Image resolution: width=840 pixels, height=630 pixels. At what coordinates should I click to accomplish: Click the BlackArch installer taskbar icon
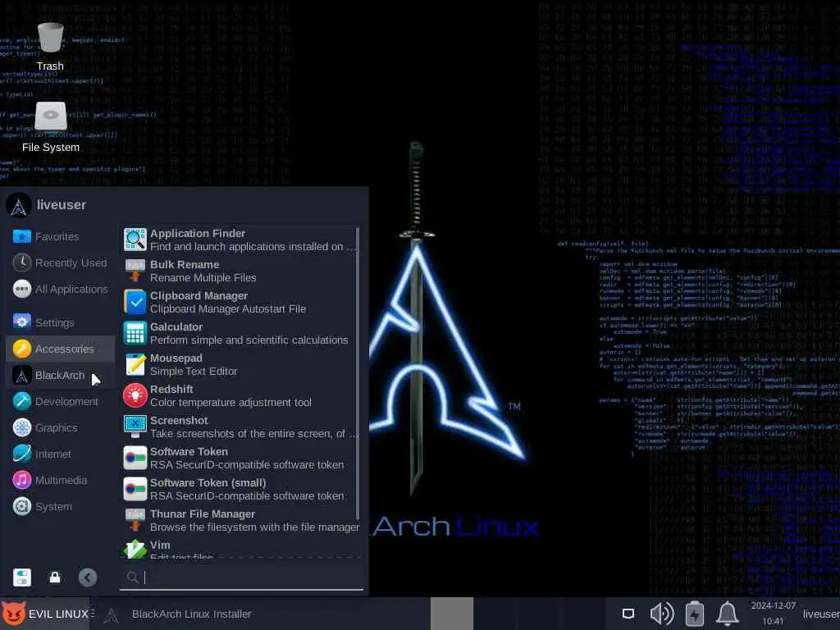click(x=112, y=615)
